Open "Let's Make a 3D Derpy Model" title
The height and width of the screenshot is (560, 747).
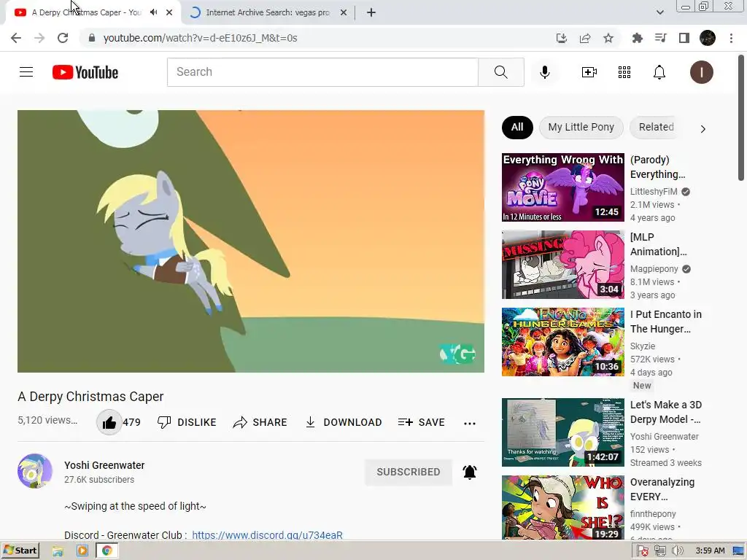[x=665, y=412]
